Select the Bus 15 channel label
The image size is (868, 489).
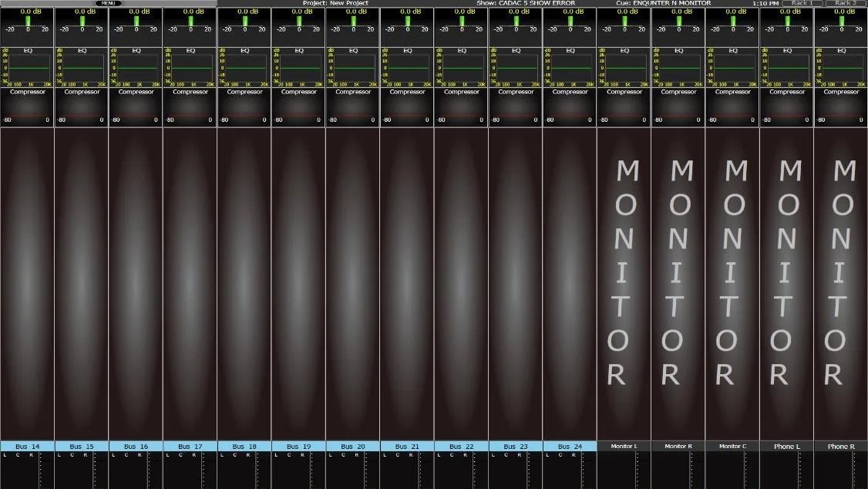click(x=82, y=446)
